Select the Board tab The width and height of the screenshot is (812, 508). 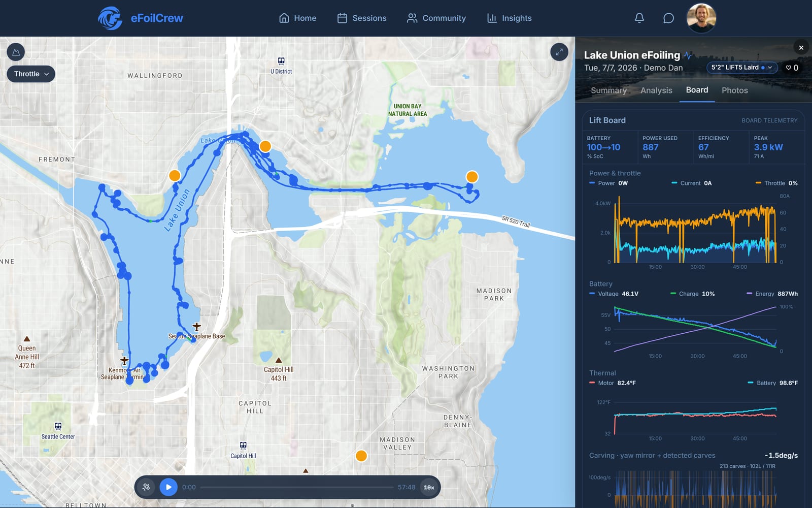coord(697,90)
